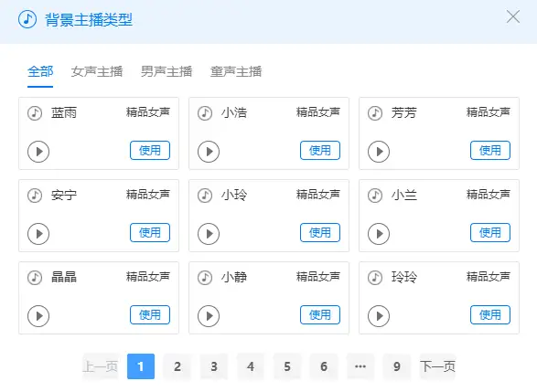Image resolution: width=537 pixels, height=392 pixels.
Task: Switch to the 童声主播 tab
Action: coord(236,71)
